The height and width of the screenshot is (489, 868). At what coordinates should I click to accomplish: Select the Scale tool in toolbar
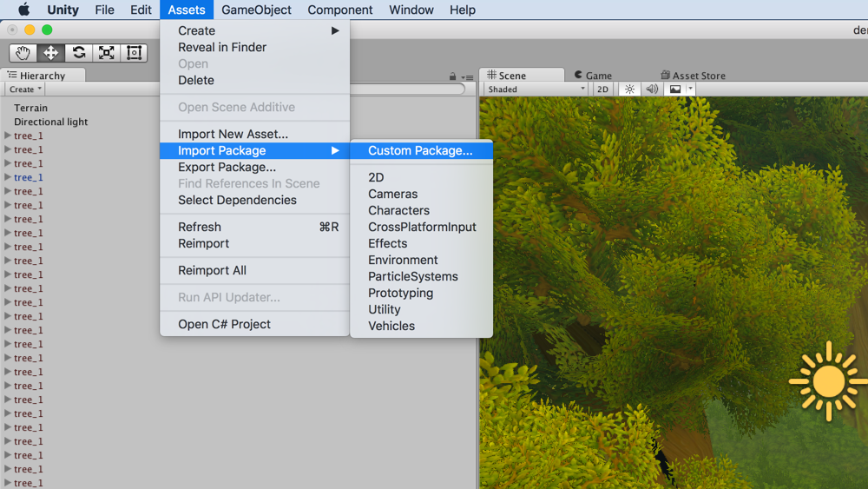[106, 53]
